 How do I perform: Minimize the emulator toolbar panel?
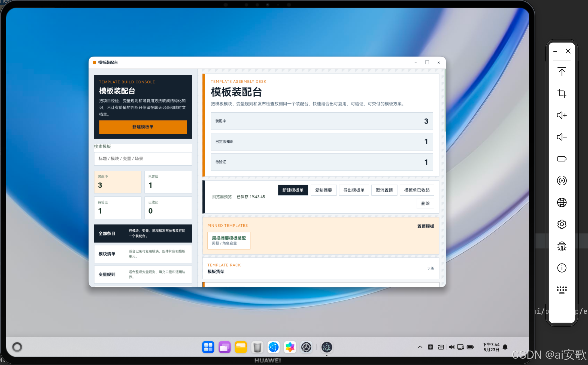click(555, 51)
